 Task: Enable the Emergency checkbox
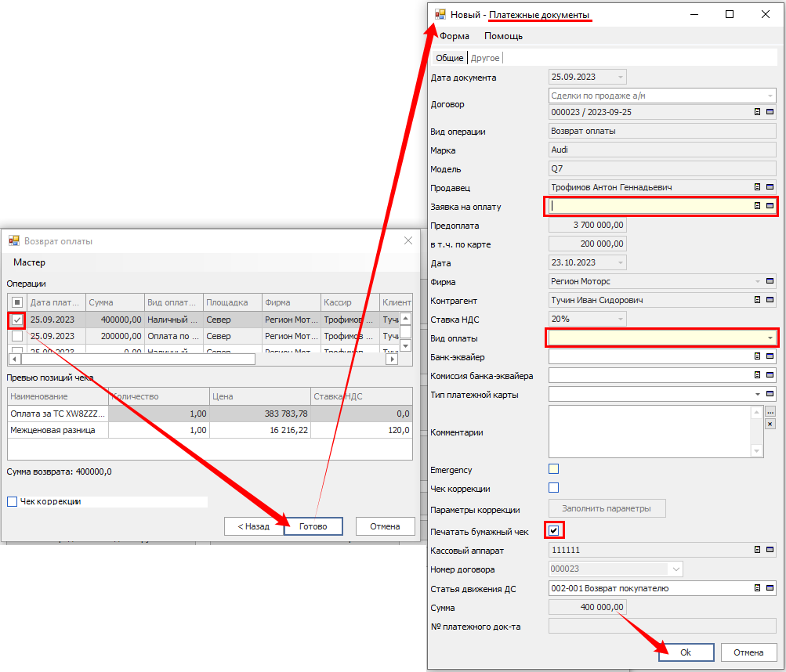[554, 469]
